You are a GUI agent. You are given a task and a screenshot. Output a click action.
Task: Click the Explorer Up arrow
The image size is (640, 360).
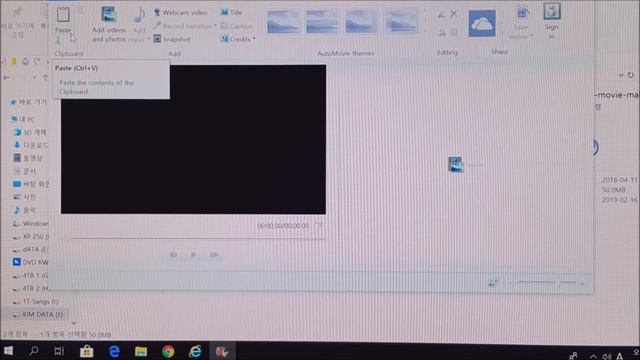45,77
